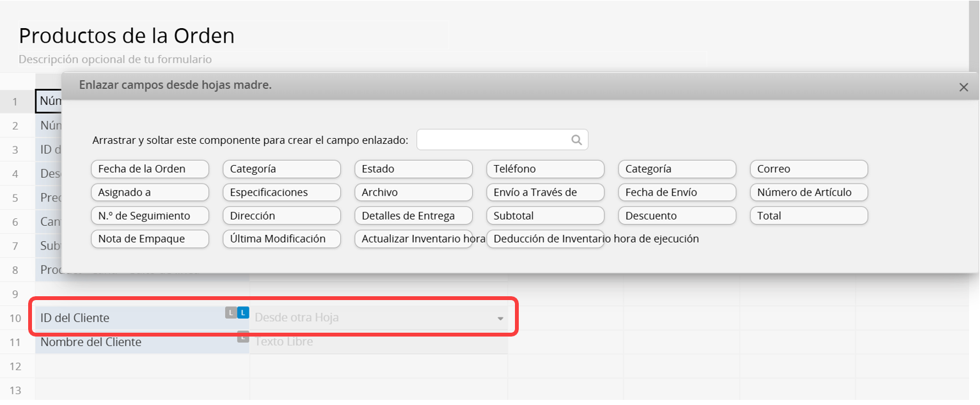Choose the Correo field chip

809,169
